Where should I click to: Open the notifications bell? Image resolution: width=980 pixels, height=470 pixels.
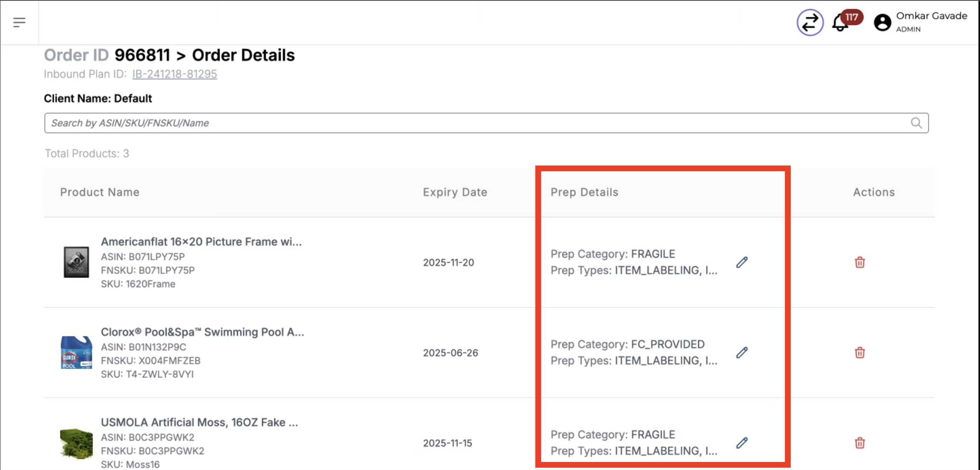click(x=840, y=23)
